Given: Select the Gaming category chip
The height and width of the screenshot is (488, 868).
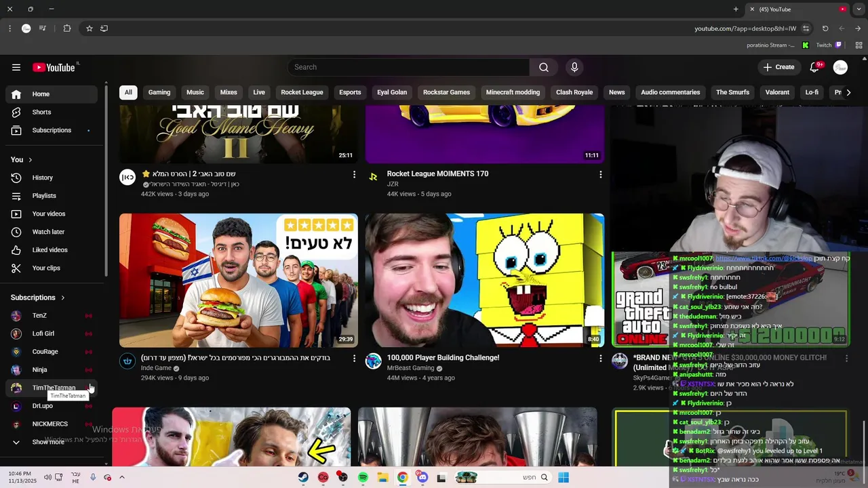Looking at the screenshot, I should [159, 92].
